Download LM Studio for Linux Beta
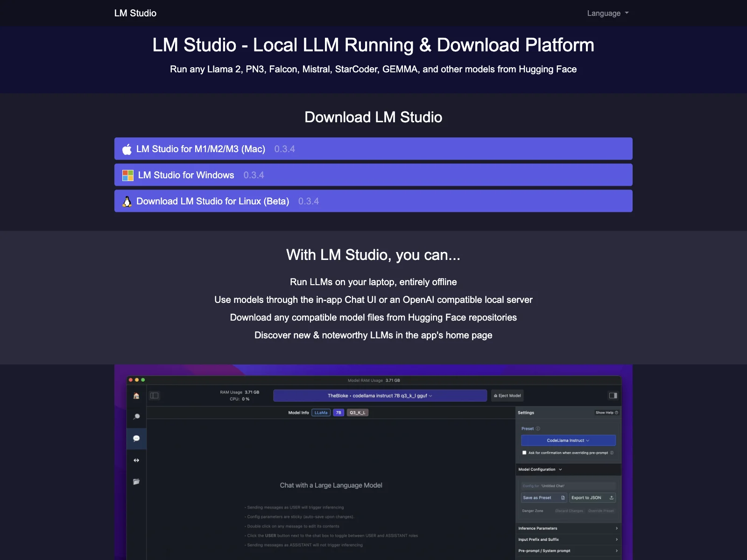The image size is (747, 560). 373,201
